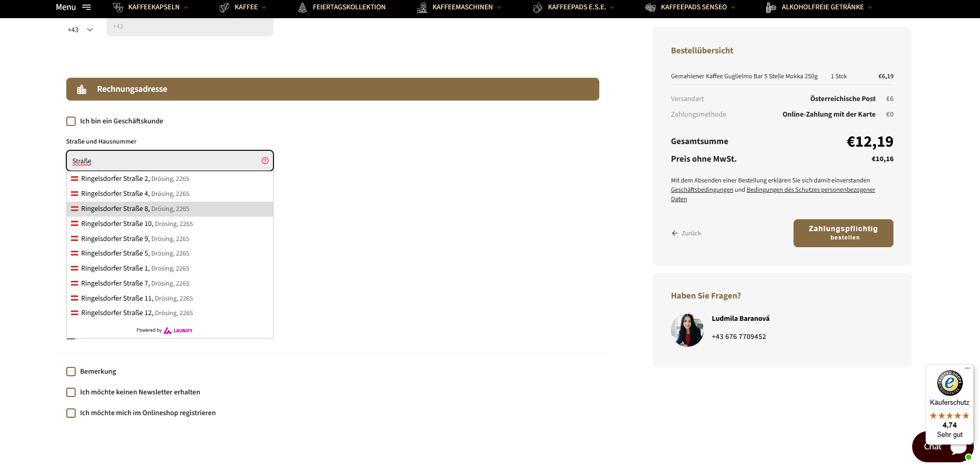Viewport: 980px width, 468px height.
Task: Select suggestion Ringelsdorfer Straße 12
Action: pos(170,313)
